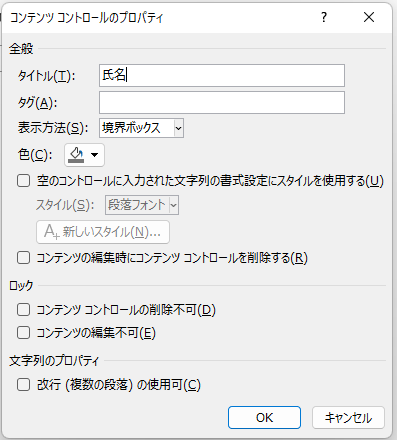This screenshot has height=440, width=397.
Task: Click the 色(C) label
Action: [x=35, y=155]
